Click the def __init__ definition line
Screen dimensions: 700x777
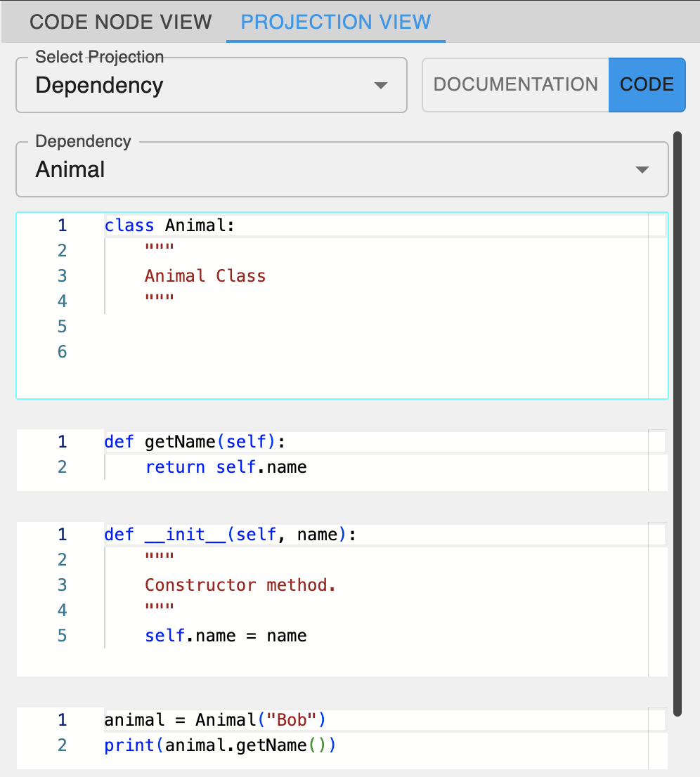click(231, 535)
